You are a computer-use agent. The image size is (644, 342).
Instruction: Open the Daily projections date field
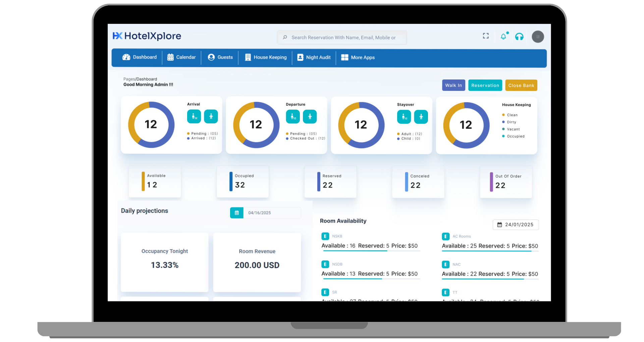pyautogui.click(x=272, y=213)
